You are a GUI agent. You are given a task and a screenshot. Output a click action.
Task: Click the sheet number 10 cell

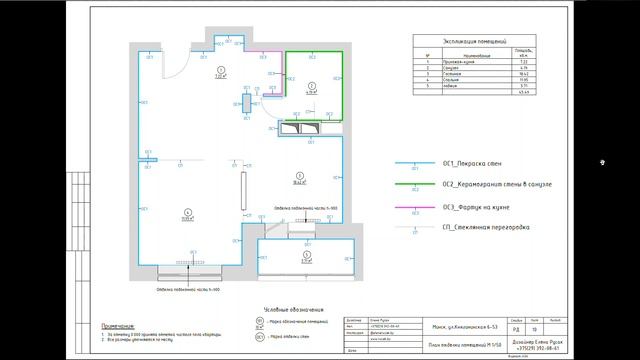534,329
